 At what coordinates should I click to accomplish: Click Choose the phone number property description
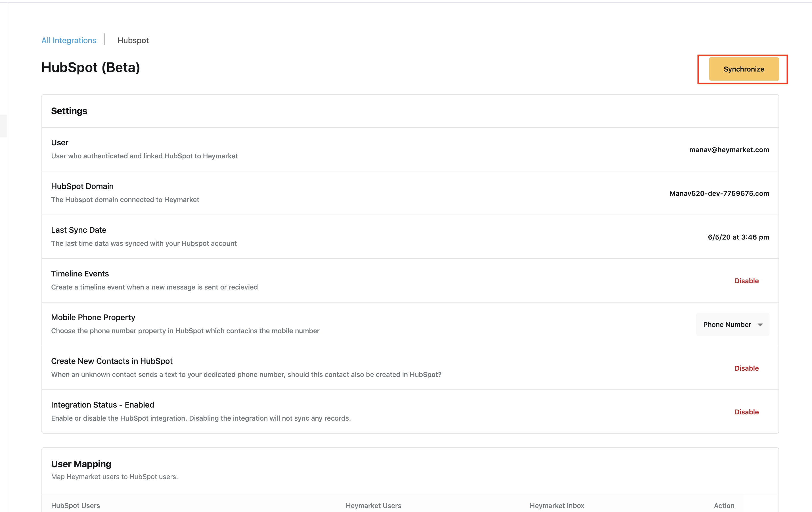(185, 331)
